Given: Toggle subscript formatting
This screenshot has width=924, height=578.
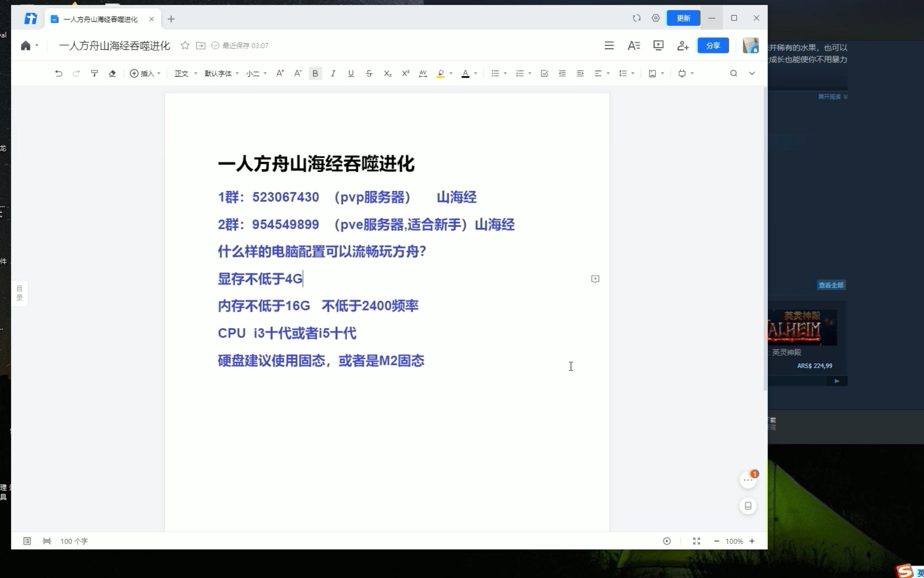Looking at the screenshot, I should (x=387, y=73).
